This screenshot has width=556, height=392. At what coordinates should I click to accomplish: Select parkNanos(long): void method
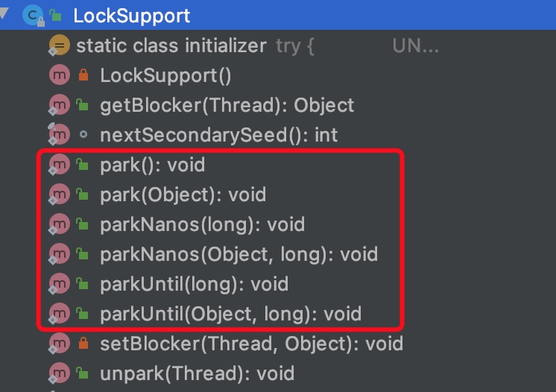point(203,225)
